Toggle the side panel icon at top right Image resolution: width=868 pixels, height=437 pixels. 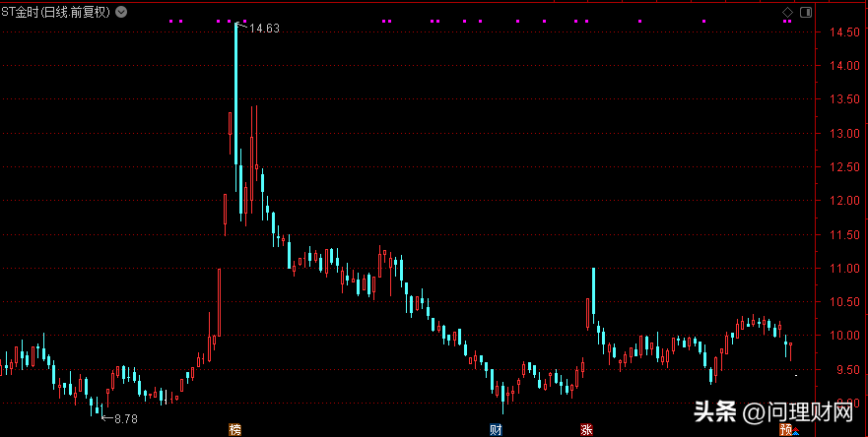804,12
